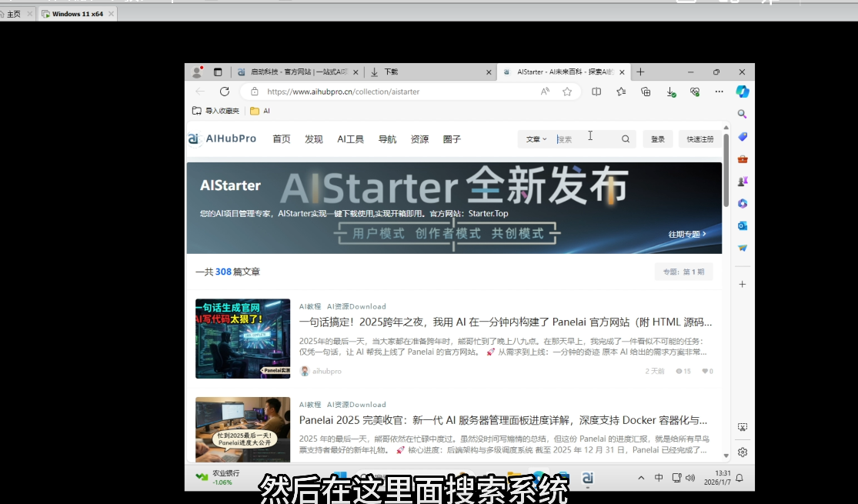View site information lock icon
The width and height of the screenshot is (858, 504).
[255, 92]
